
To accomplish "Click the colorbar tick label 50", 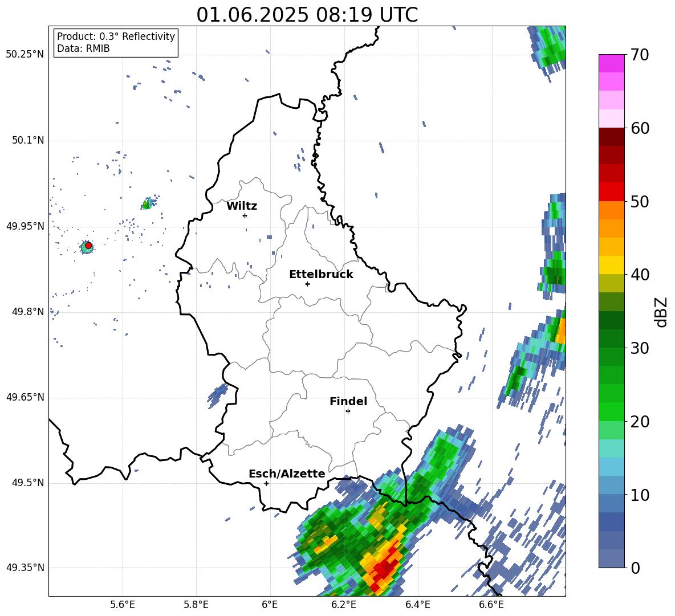I will click(x=640, y=201).
